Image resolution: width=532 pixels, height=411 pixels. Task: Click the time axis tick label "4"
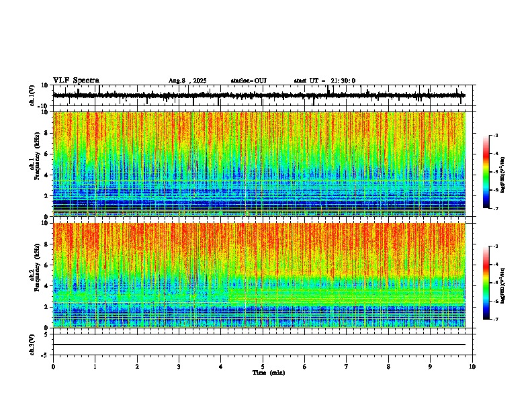click(221, 367)
